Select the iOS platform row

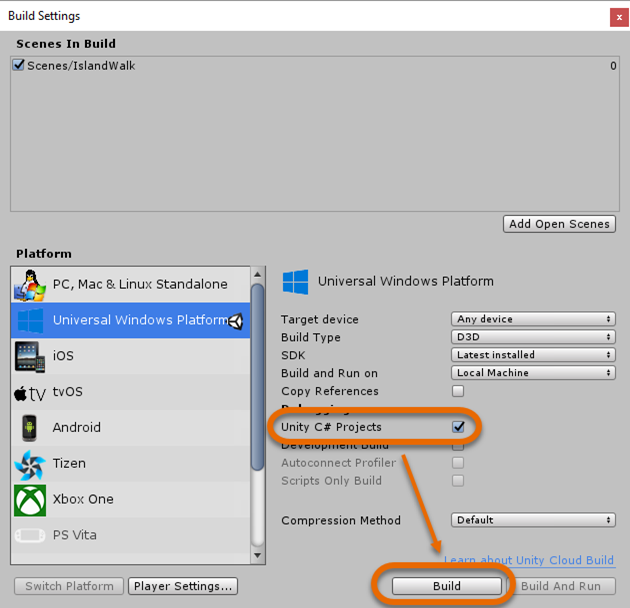click(131, 356)
